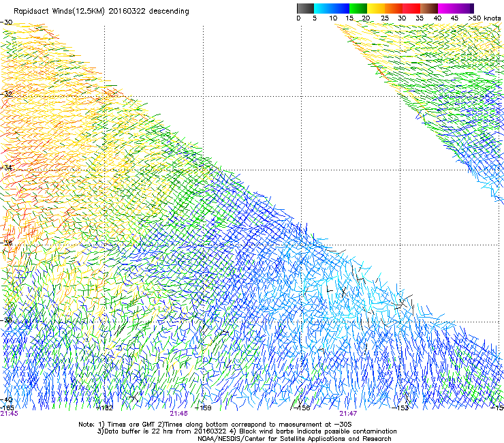The height and width of the screenshot is (443, 504).
Task: Click the 'Times are GMT' note line
Action: (215, 425)
